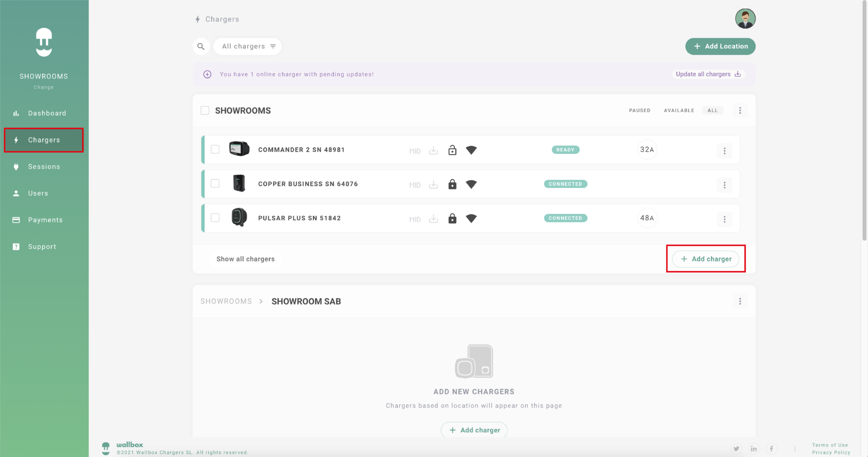868x457 pixels.
Task: Click the lock icon for Commander 2
Action: click(x=452, y=150)
